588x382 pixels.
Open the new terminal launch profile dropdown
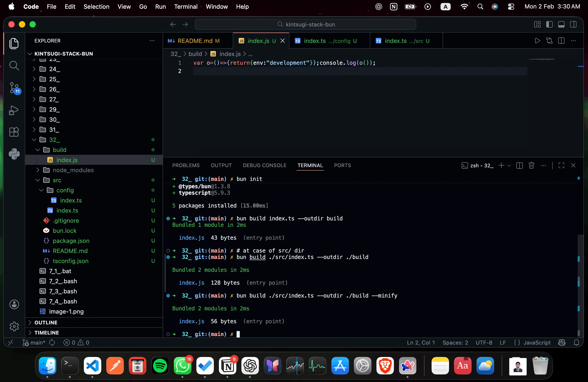509,166
